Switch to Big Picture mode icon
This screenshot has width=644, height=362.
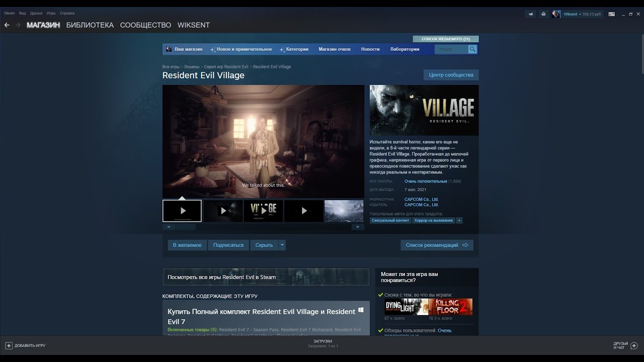click(612, 14)
